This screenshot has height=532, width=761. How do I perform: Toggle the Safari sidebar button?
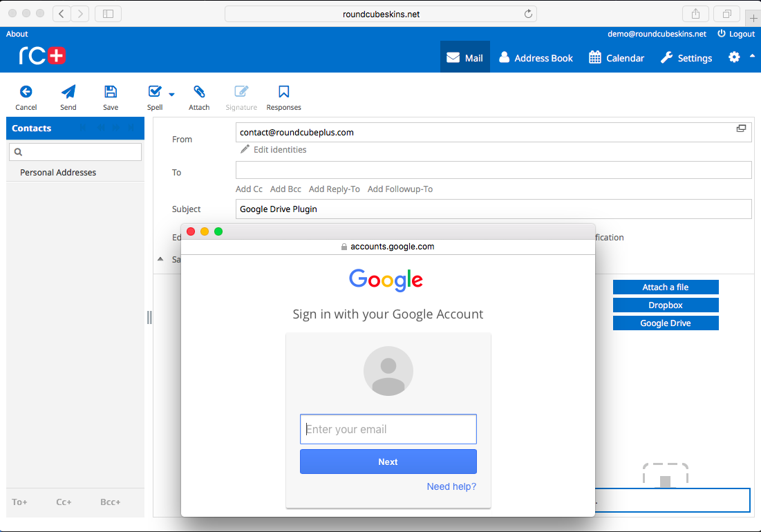[109, 14]
